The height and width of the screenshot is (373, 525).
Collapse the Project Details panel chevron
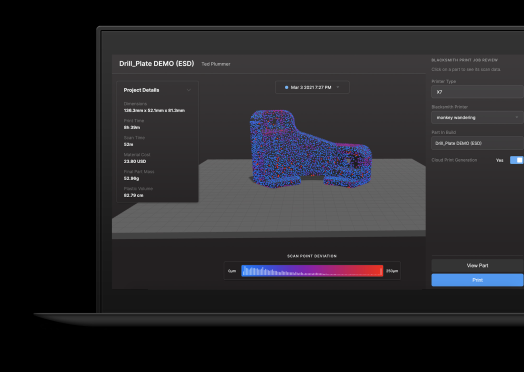point(189,90)
